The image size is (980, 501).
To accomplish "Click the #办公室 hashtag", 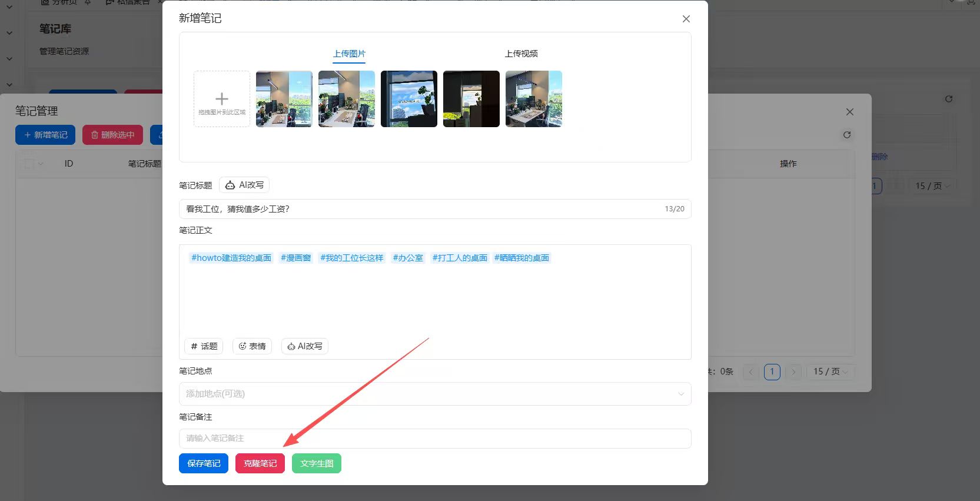I will click(408, 258).
